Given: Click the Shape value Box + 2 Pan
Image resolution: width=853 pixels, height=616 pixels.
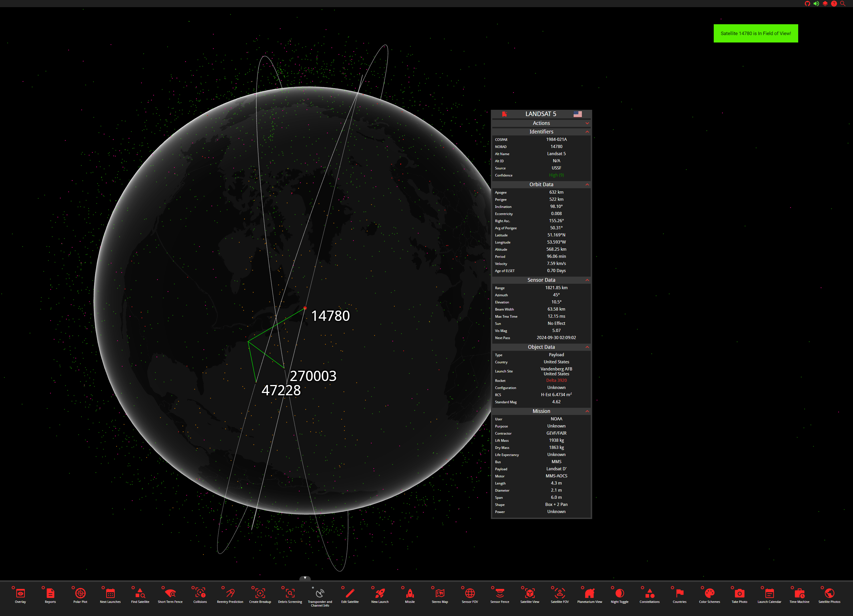Looking at the screenshot, I should tap(556, 505).
